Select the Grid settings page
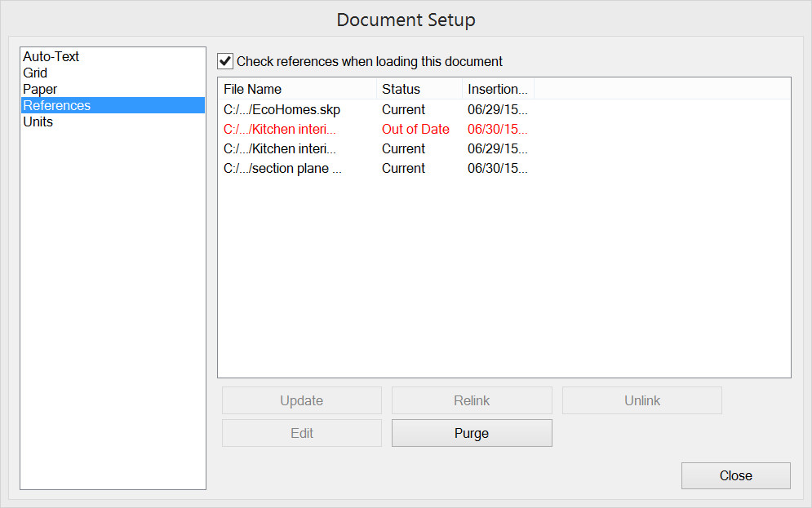 pyautogui.click(x=35, y=73)
